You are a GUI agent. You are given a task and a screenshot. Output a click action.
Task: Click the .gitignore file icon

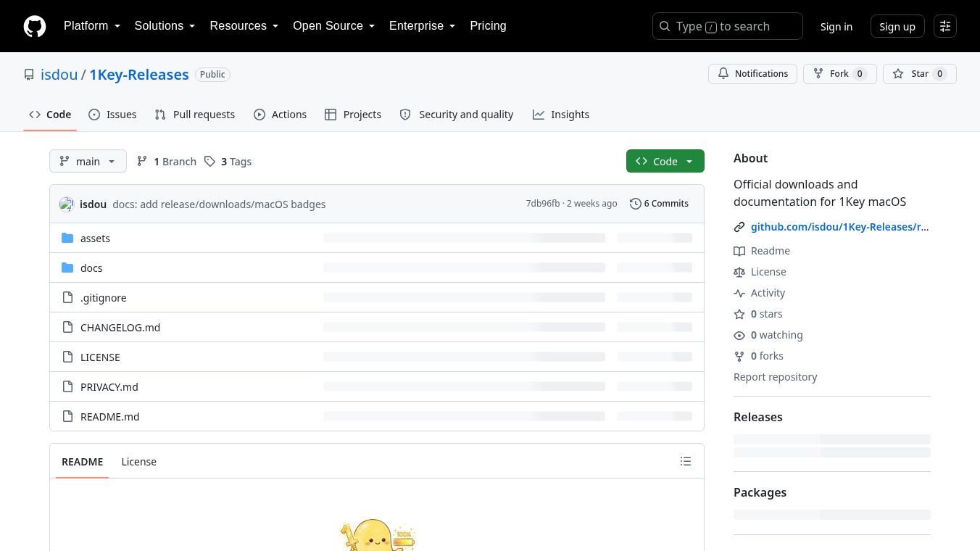(x=67, y=297)
